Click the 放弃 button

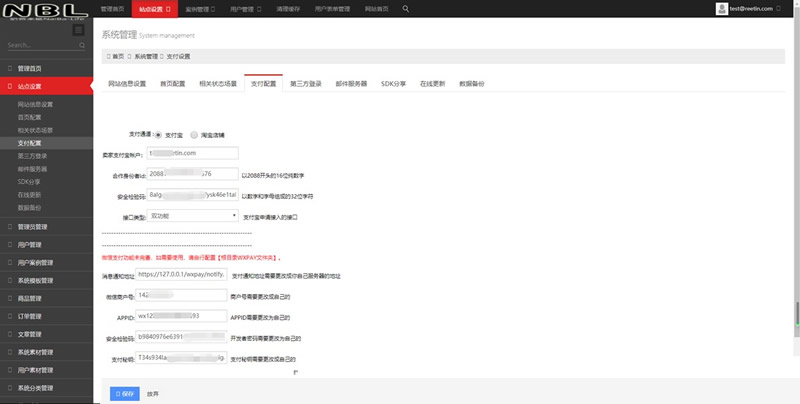pyautogui.click(x=153, y=394)
